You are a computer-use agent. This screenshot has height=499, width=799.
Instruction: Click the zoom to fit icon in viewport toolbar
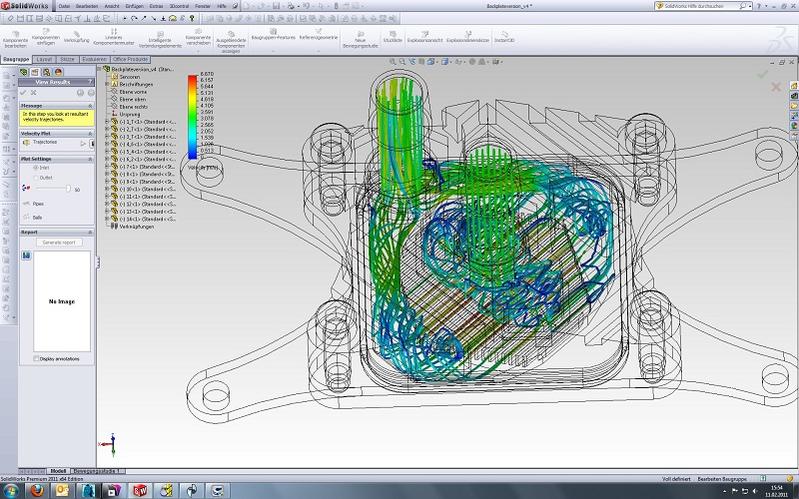click(x=393, y=62)
